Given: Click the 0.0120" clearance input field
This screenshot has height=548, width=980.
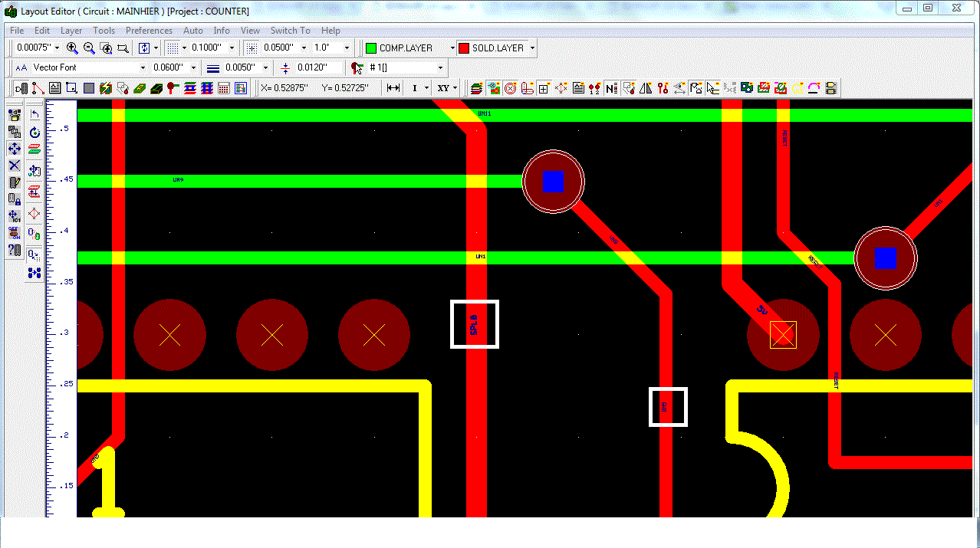Looking at the screenshot, I should [317, 67].
